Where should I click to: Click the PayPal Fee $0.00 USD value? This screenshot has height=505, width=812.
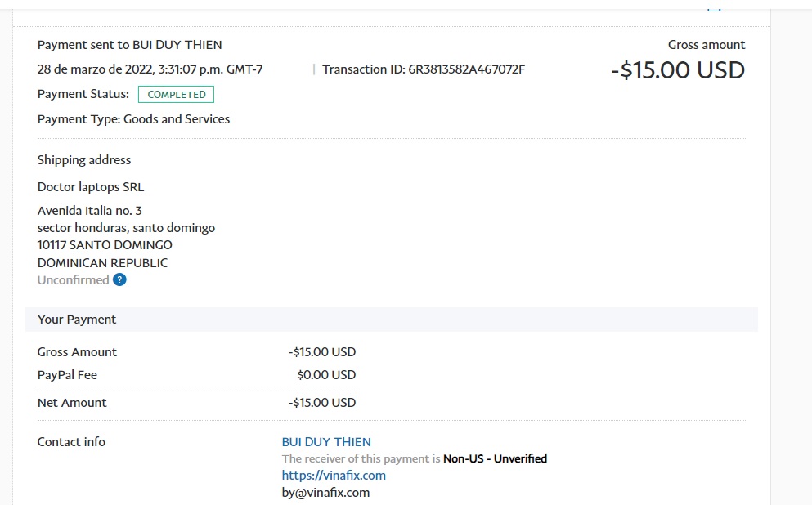click(326, 375)
